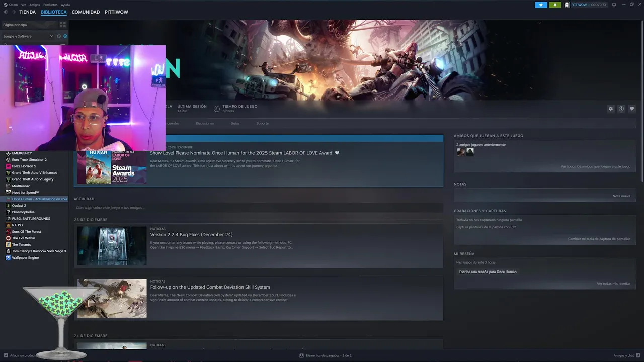This screenshot has width=644, height=362.
Task: Click the Phasmophobia game icon
Action: (x=8, y=212)
